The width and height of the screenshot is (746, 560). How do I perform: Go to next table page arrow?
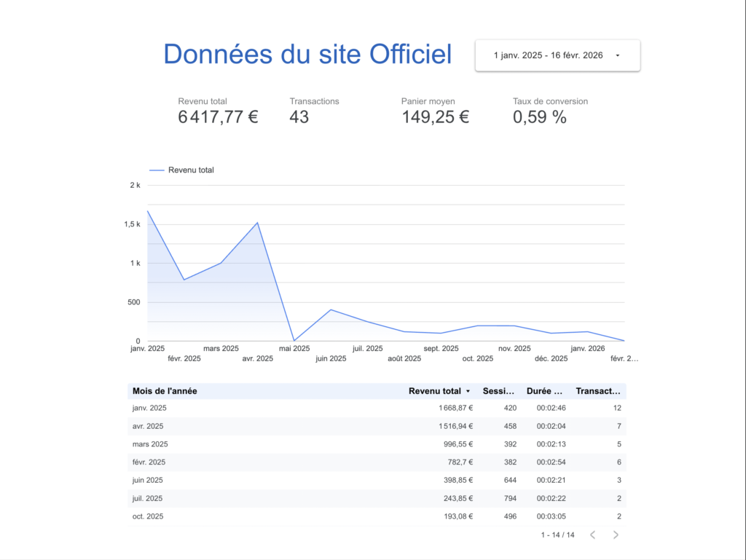coord(616,535)
